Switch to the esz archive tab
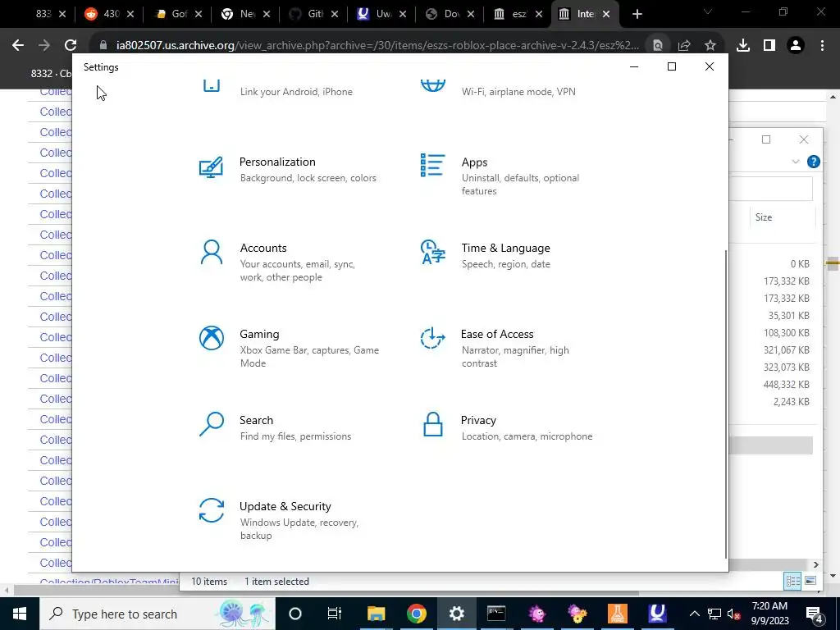Viewport: 840px width, 630px height. click(518, 14)
